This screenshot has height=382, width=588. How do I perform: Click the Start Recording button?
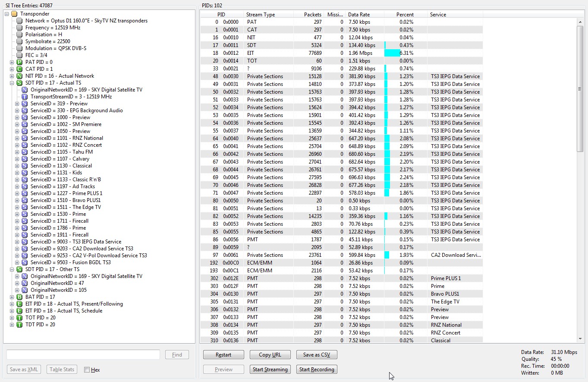(317, 369)
